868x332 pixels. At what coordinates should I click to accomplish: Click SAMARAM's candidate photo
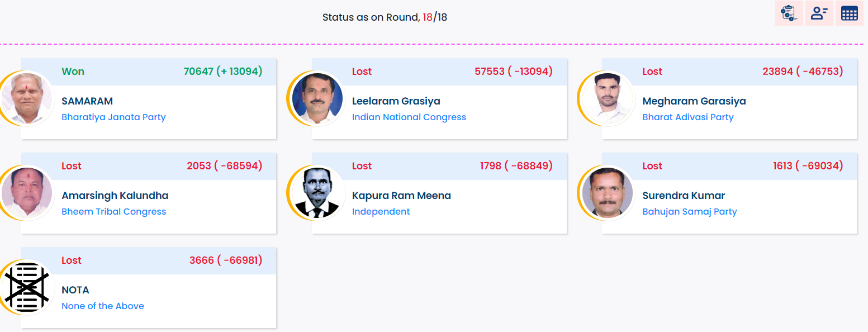(x=26, y=98)
